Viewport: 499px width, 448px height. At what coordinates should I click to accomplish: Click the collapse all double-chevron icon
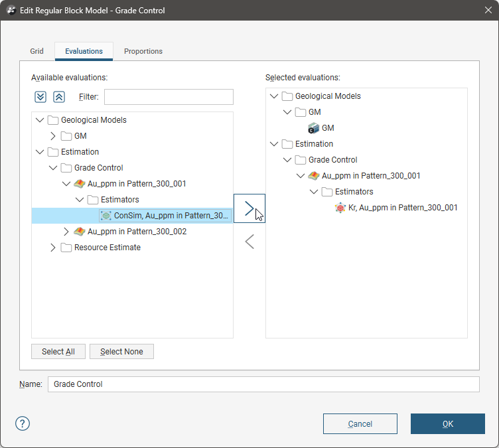(x=59, y=97)
